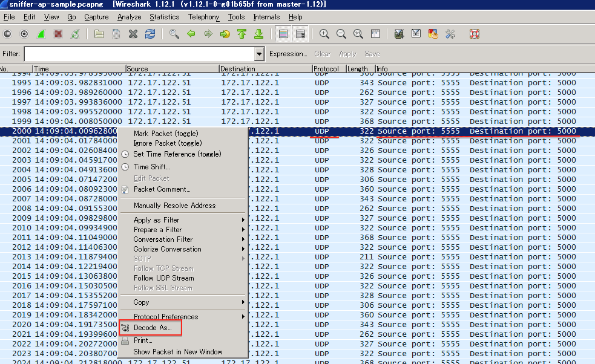Jump to the first packet icon
The height and width of the screenshot is (364, 595).
pyautogui.click(x=242, y=34)
